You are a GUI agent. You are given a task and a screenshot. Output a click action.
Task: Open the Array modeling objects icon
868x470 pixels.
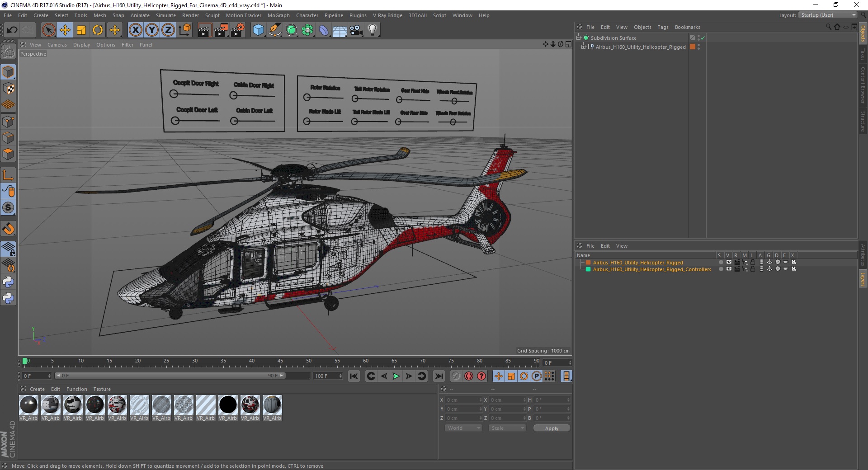click(x=307, y=30)
